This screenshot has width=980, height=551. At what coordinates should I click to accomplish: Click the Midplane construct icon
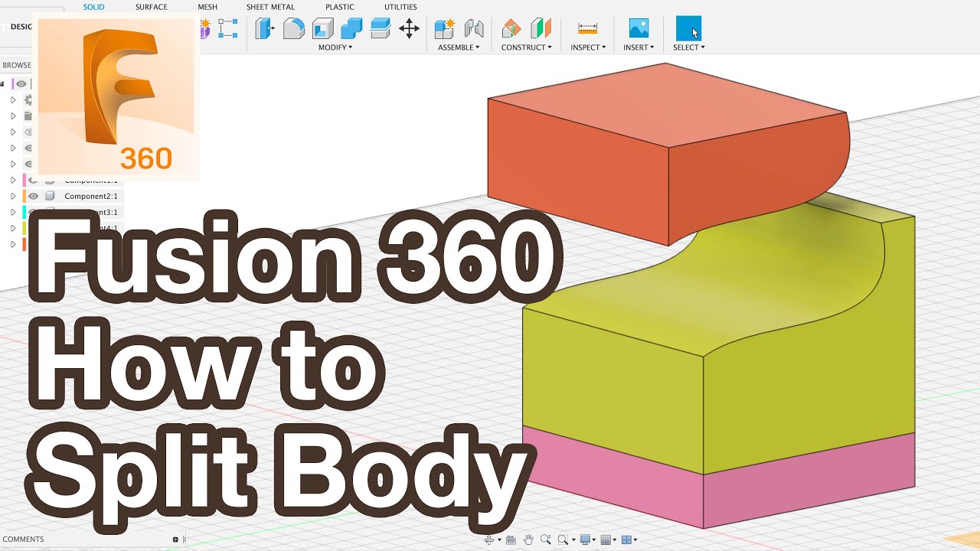541,29
